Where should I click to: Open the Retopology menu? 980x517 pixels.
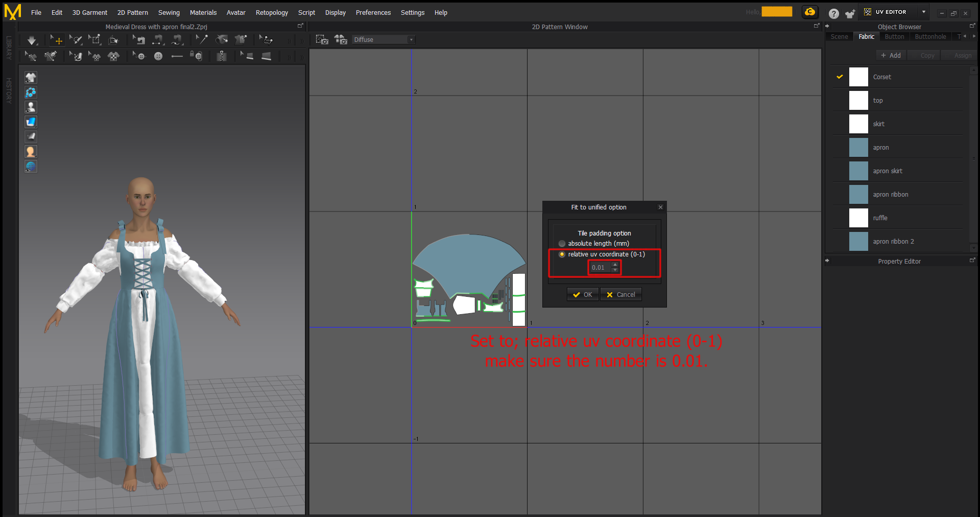(272, 13)
